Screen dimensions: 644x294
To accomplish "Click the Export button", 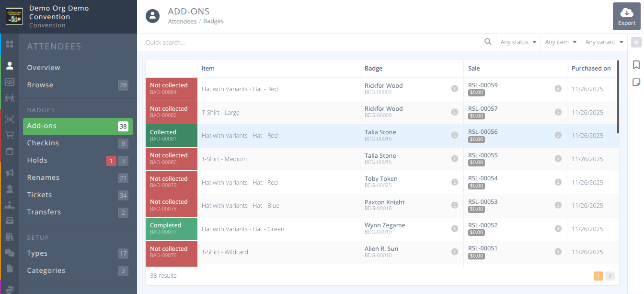I will 626,16.
